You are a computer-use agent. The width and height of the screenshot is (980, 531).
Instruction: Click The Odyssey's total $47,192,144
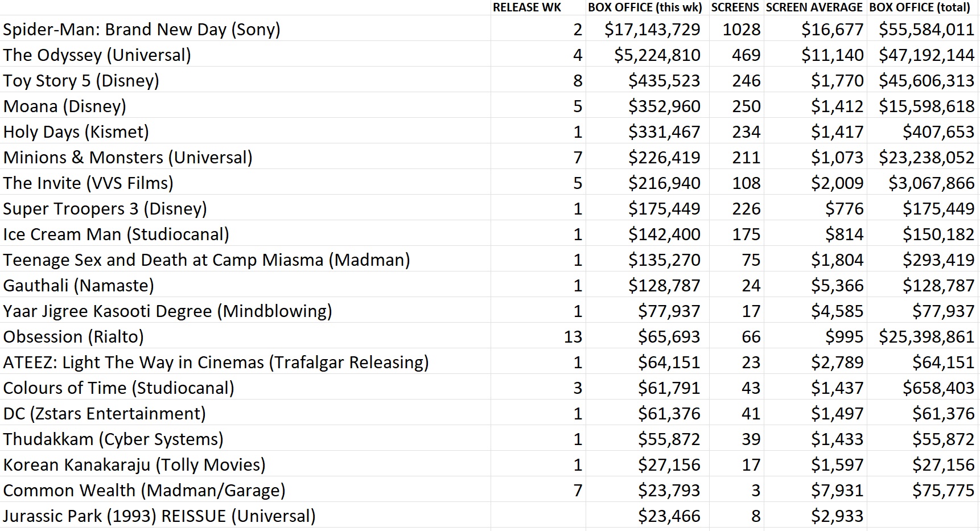tap(927, 55)
